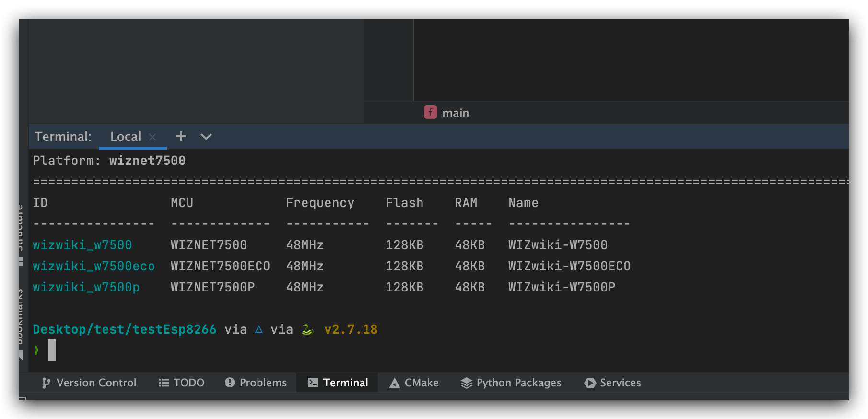Screen dimensions: 868x419
Task: Click the Version Control branch icon
Action: coord(46,383)
